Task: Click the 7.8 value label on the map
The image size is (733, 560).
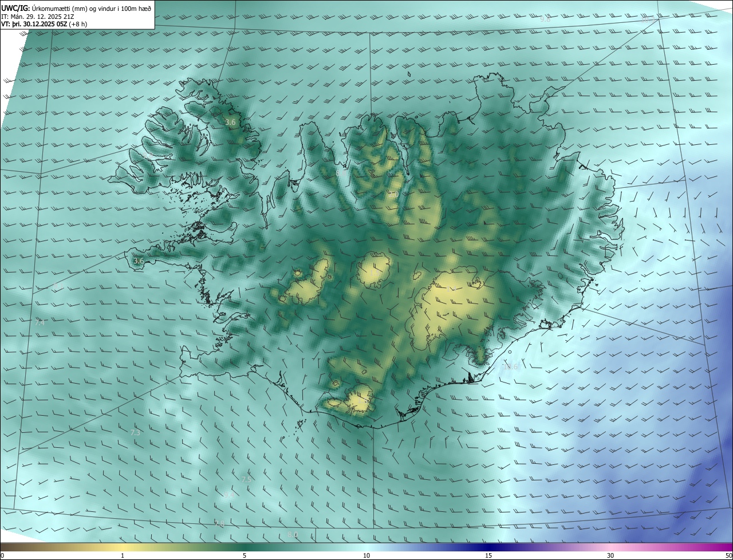Action: [x=219, y=523]
